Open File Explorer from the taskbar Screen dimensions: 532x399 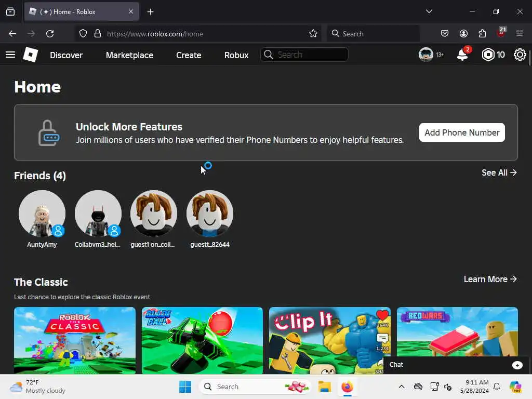(324, 387)
